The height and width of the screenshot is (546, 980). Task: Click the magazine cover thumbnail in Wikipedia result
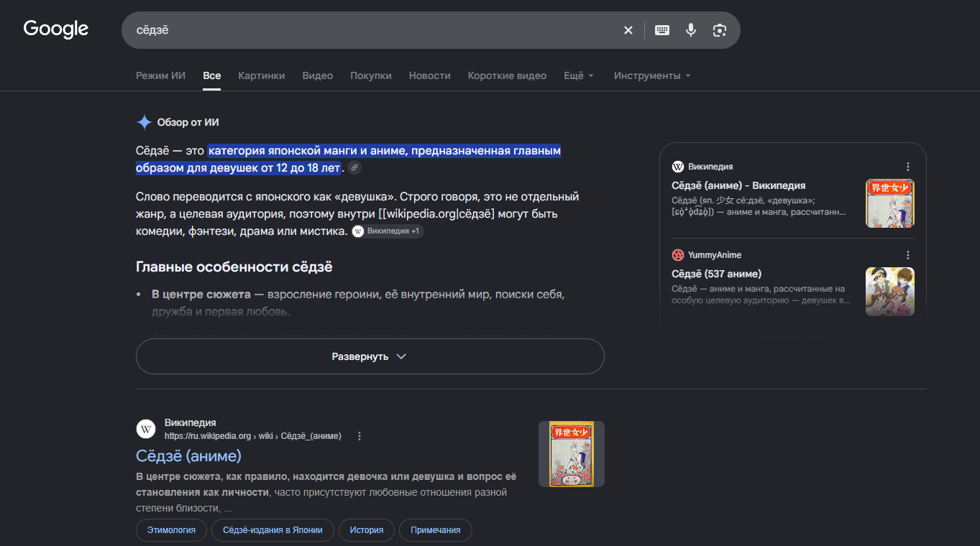click(572, 454)
